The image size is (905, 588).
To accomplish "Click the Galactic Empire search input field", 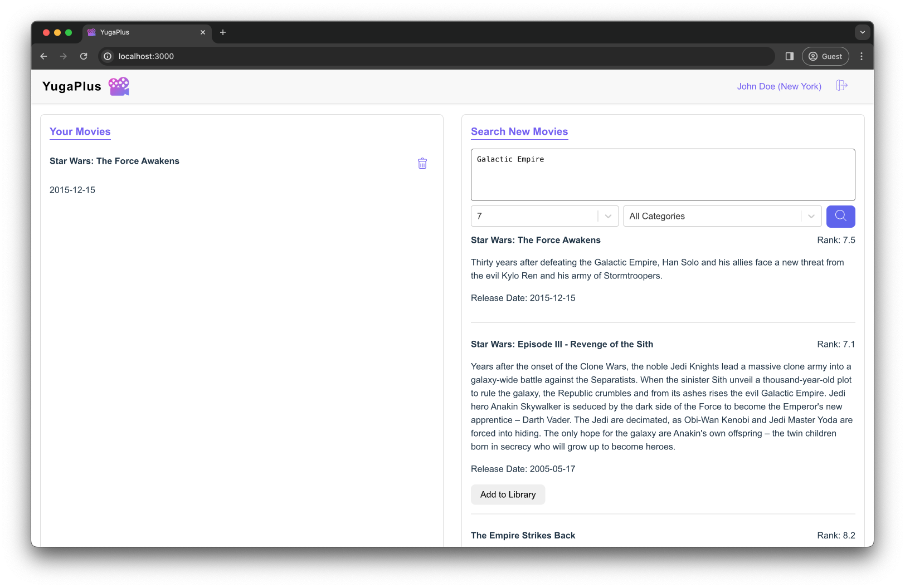I will 663,174.
